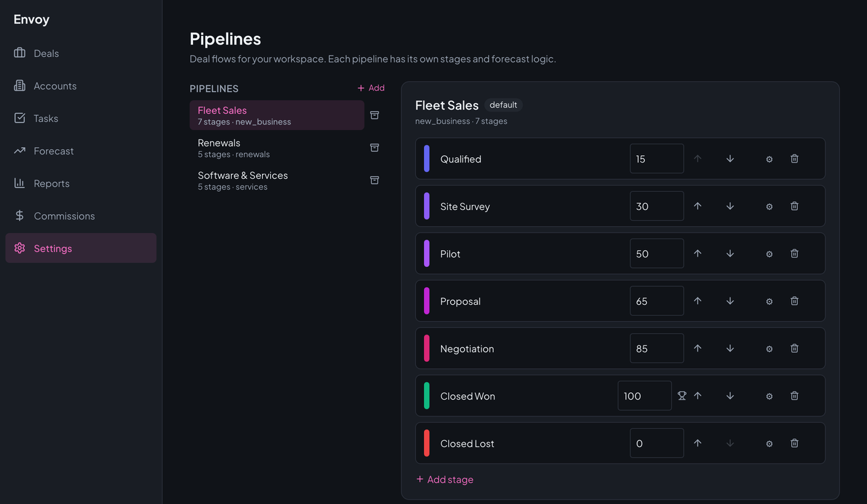
Task: Open Reports in sidebar
Action: pyautogui.click(x=81, y=183)
